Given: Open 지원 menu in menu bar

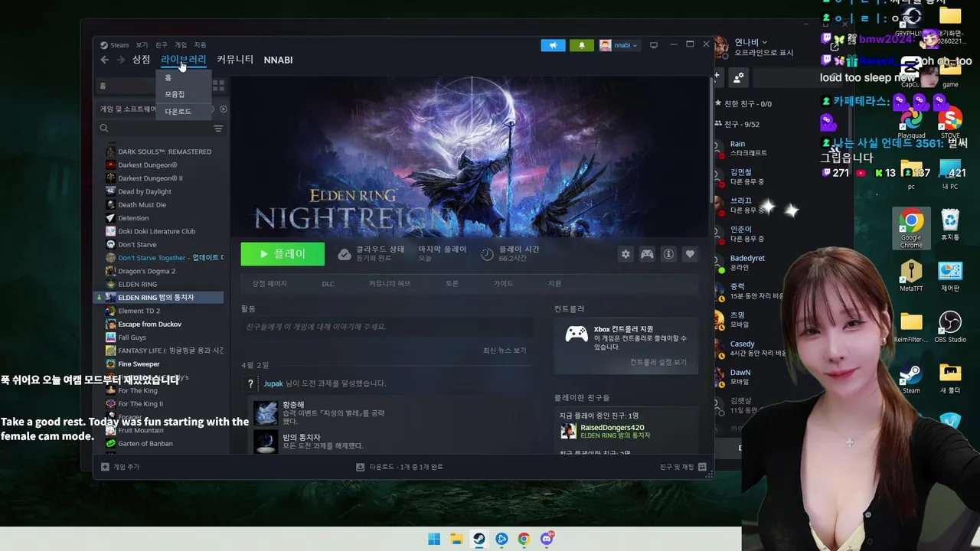Looking at the screenshot, I should pos(200,45).
